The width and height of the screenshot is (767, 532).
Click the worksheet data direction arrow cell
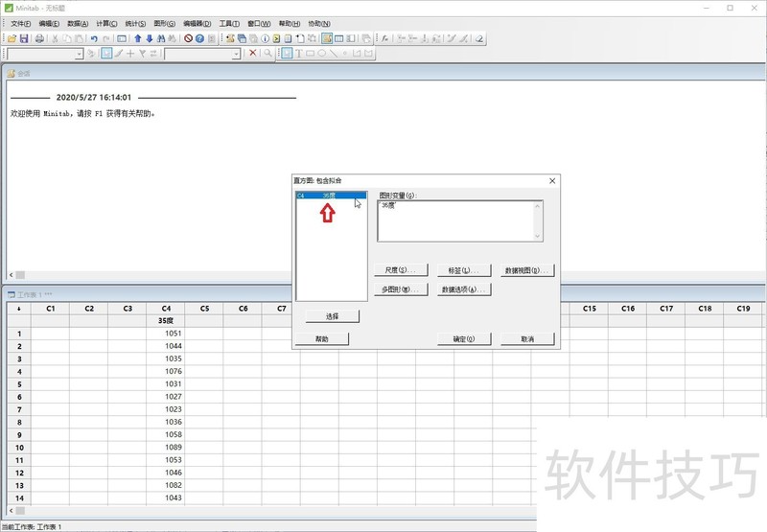click(19, 309)
